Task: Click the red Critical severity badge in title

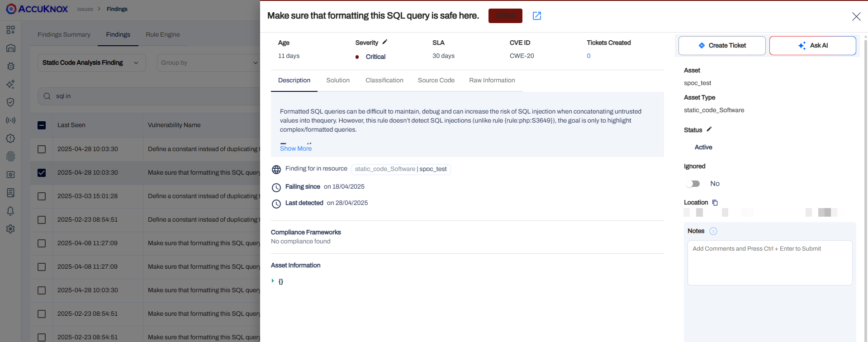Action: (505, 16)
